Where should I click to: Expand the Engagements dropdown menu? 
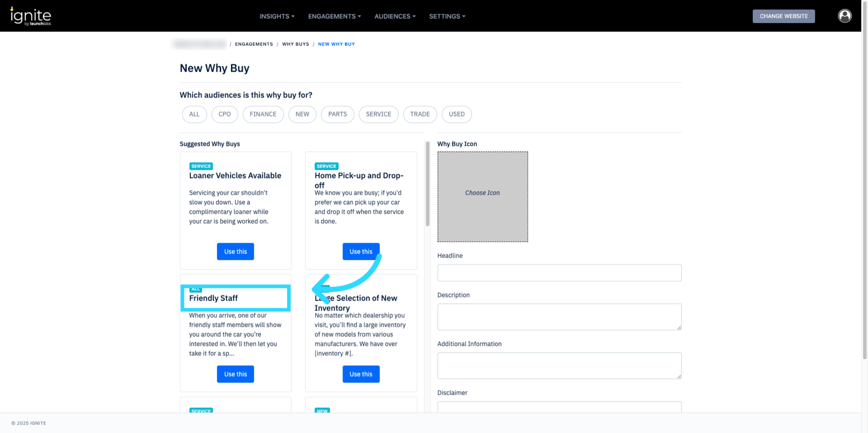tap(334, 16)
